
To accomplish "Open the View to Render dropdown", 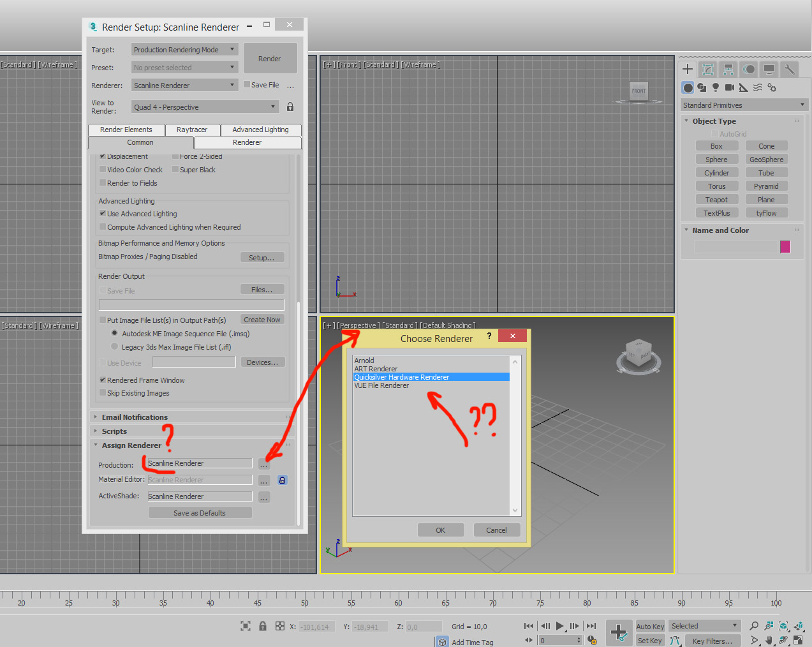I will tap(205, 107).
